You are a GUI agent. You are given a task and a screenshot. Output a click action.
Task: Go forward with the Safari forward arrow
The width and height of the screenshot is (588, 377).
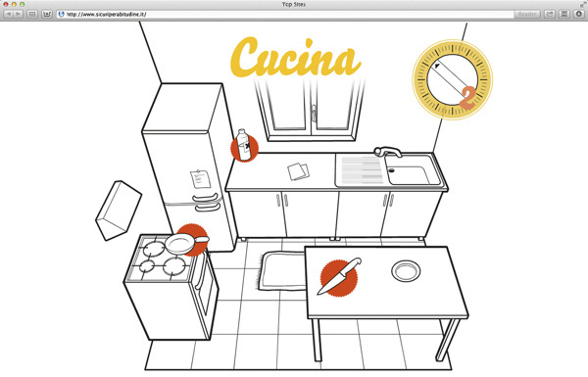(x=18, y=15)
